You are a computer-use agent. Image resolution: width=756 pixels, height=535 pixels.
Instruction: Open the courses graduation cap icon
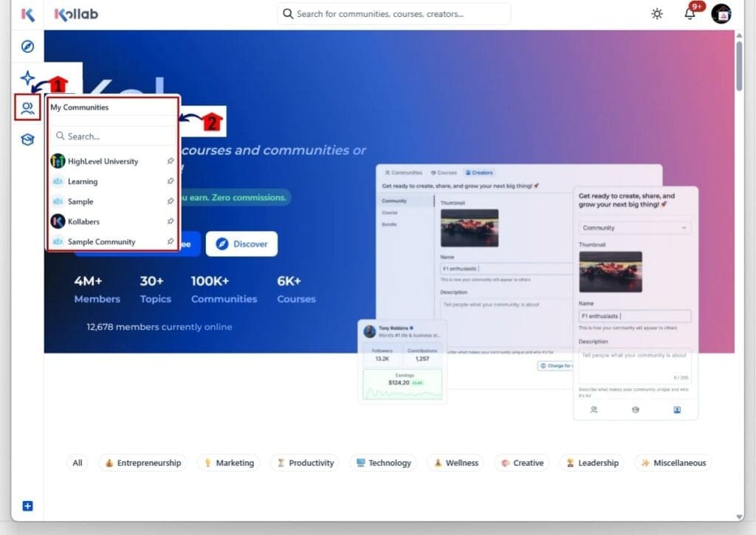[x=27, y=139]
